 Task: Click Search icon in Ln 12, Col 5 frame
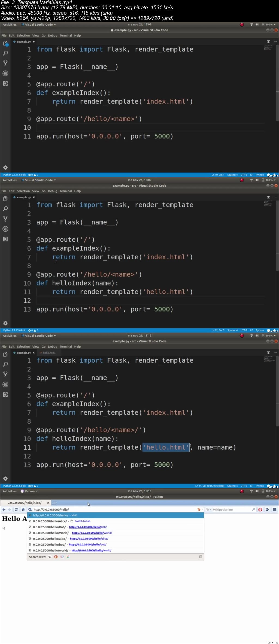coord(5,209)
